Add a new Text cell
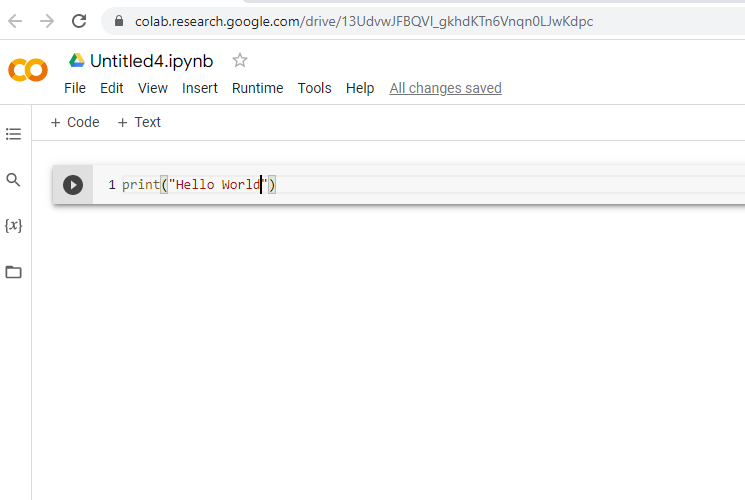 coord(139,122)
